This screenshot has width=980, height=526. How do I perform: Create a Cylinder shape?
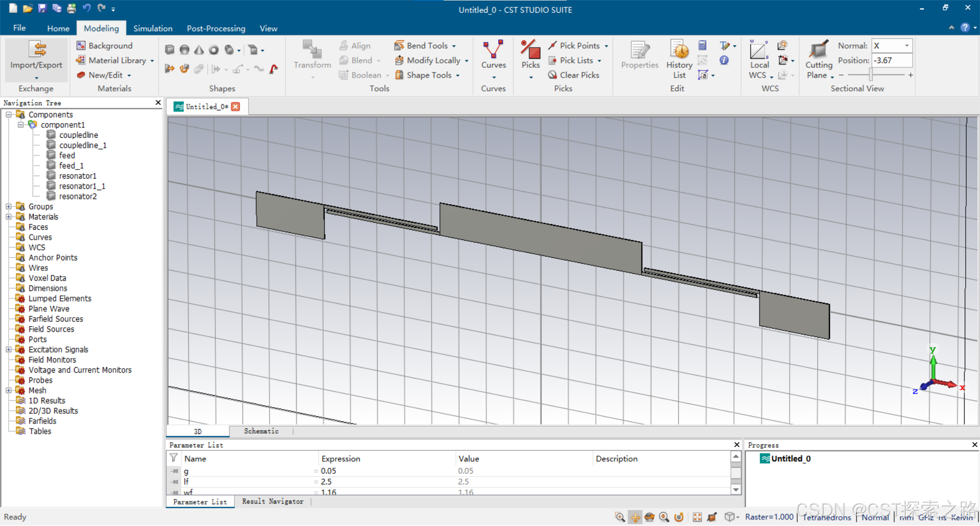pos(229,50)
